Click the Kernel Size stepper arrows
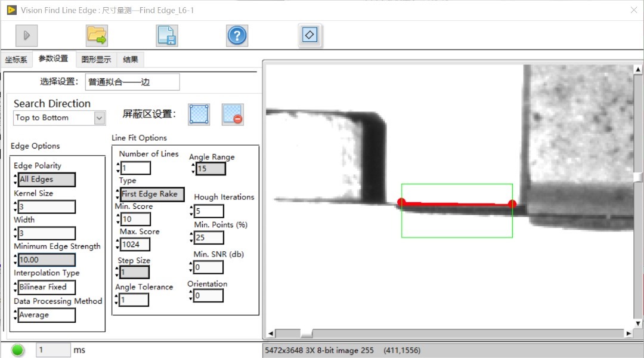Viewport: 644px width, 358px height. 16,206
